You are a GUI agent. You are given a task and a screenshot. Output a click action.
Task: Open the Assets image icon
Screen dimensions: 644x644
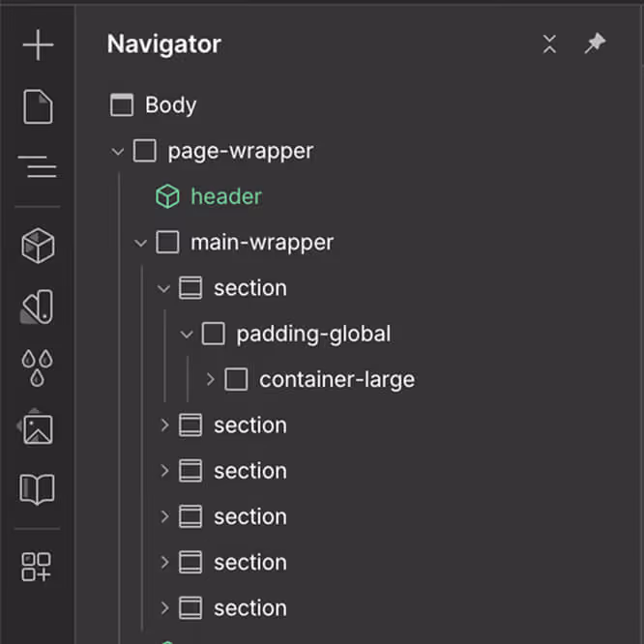tap(37, 428)
